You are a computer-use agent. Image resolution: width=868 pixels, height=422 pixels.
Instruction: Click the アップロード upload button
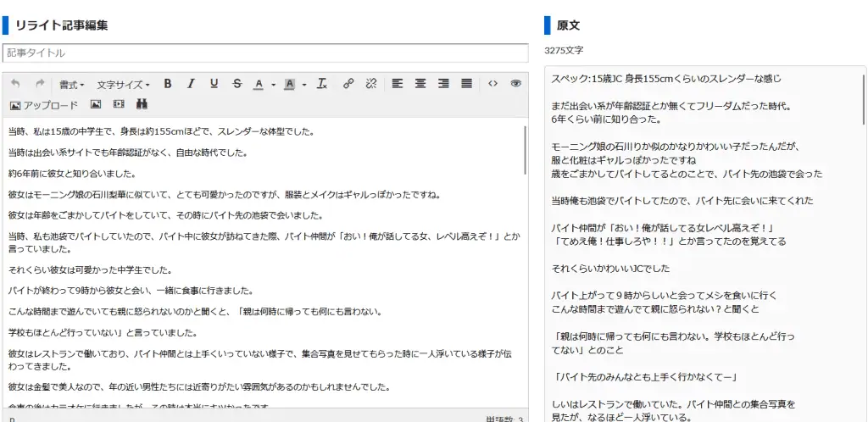point(44,105)
